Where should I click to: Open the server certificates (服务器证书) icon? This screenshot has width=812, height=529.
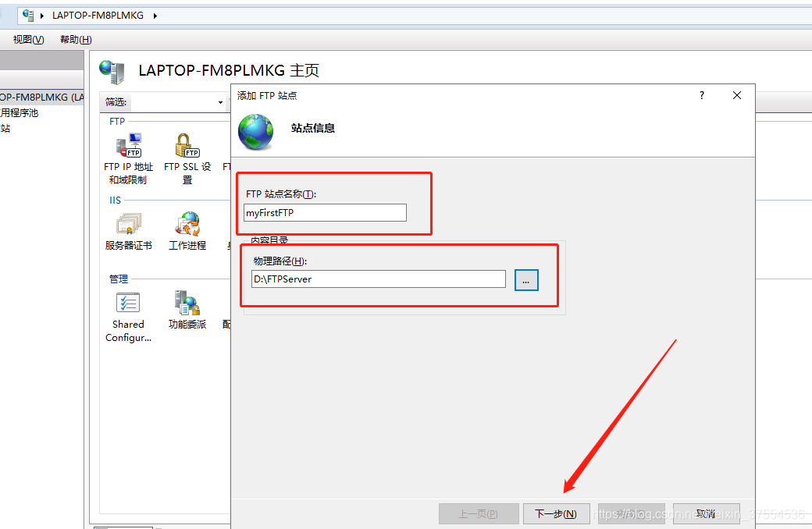pos(128,225)
